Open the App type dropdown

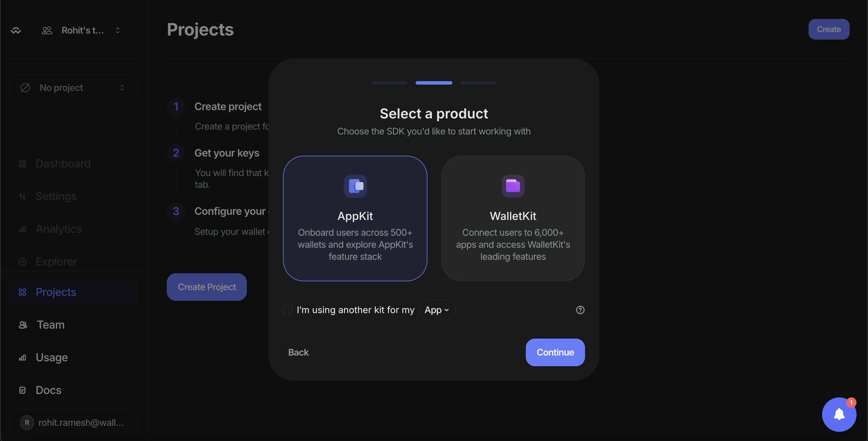pos(437,310)
